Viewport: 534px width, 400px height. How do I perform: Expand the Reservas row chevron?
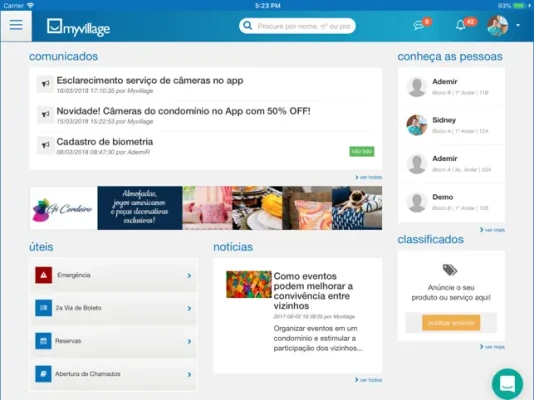coord(189,341)
